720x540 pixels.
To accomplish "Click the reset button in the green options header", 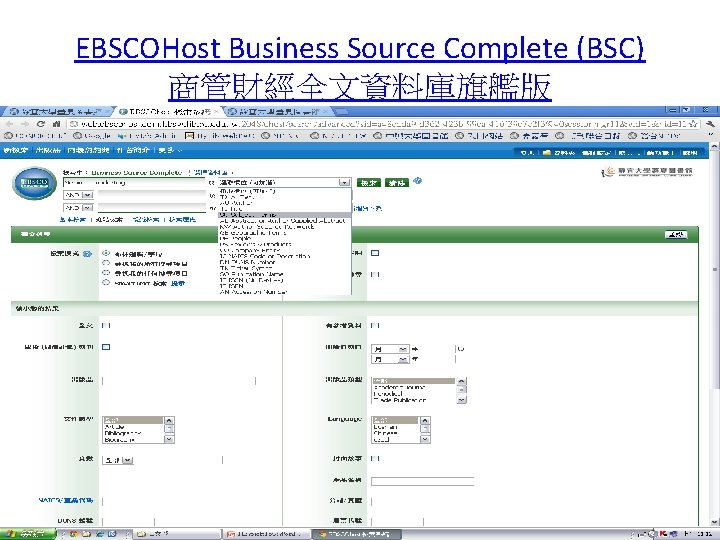I will [x=676, y=235].
